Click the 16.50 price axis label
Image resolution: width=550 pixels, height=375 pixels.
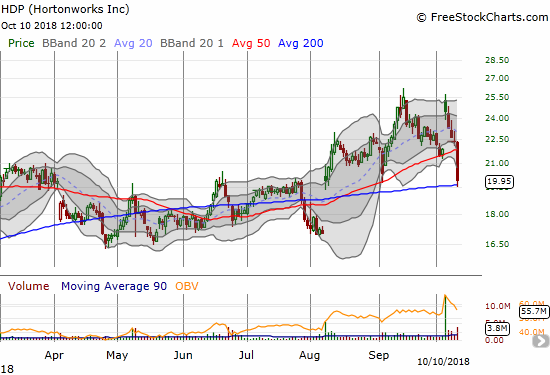(x=497, y=244)
